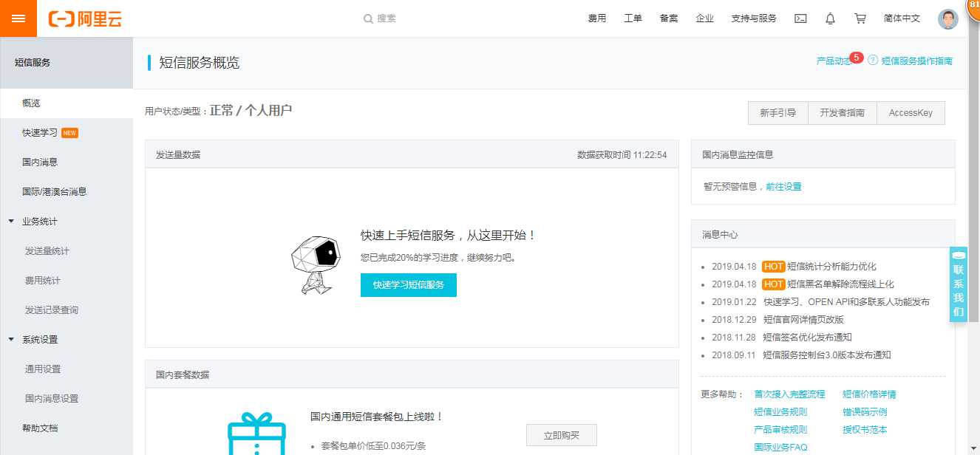Open 短信统计分析能力优化 announcement
Image resolution: width=980 pixels, height=455 pixels.
(x=832, y=267)
